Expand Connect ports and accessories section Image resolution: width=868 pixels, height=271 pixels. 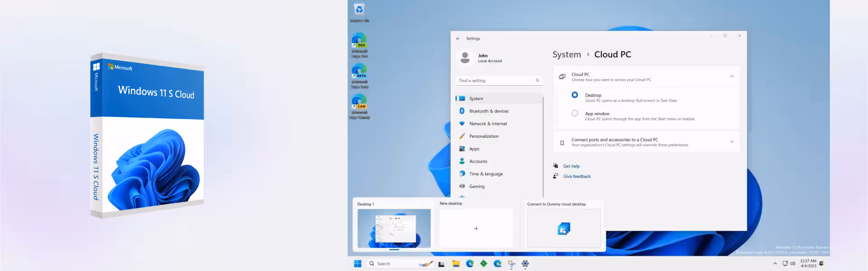point(732,142)
